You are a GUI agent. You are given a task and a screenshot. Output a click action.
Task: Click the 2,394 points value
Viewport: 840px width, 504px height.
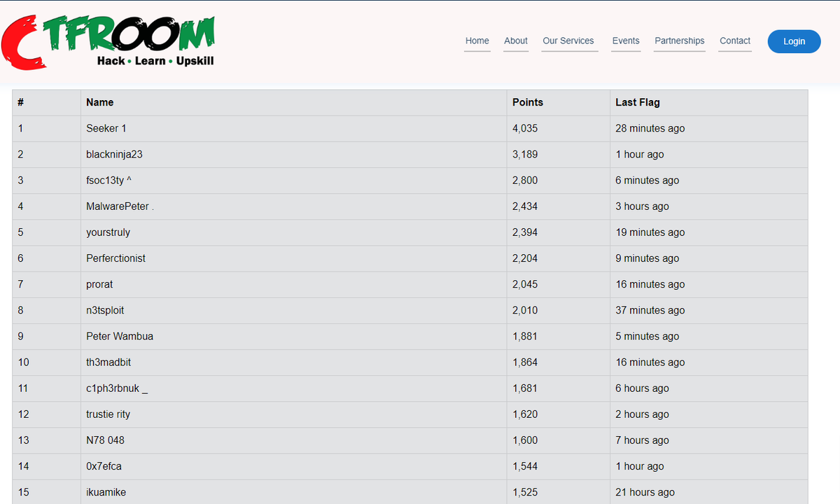[x=525, y=232]
